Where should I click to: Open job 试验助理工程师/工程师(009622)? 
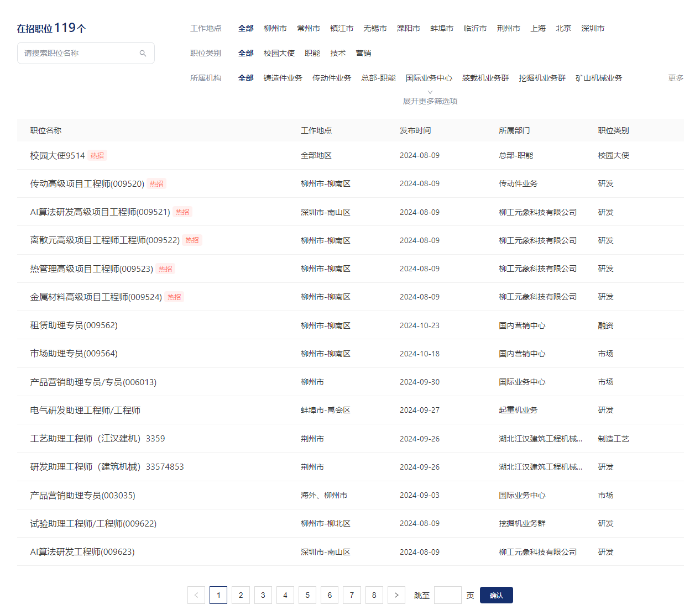pyautogui.click(x=93, y=524)
